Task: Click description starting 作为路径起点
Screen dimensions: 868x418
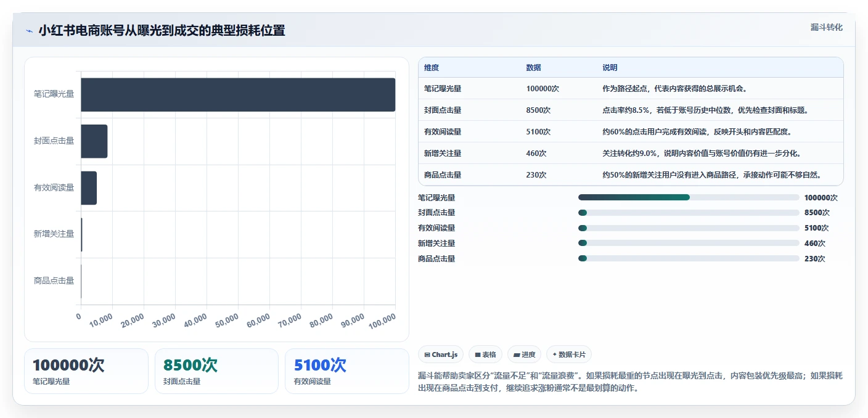Action: 675,89
